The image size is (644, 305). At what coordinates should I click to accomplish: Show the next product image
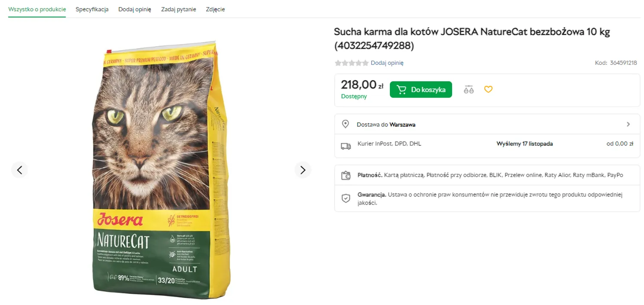(x=303, y=170)
